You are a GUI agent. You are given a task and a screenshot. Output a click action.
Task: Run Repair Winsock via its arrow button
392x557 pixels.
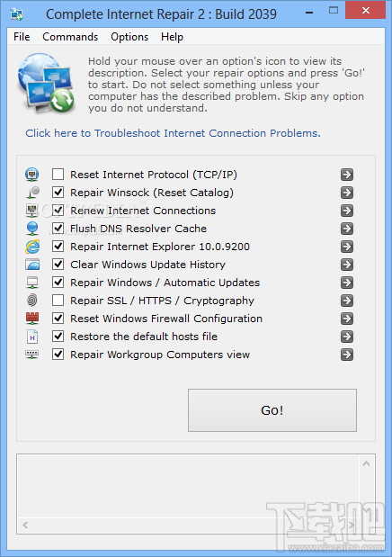(347, 193)
